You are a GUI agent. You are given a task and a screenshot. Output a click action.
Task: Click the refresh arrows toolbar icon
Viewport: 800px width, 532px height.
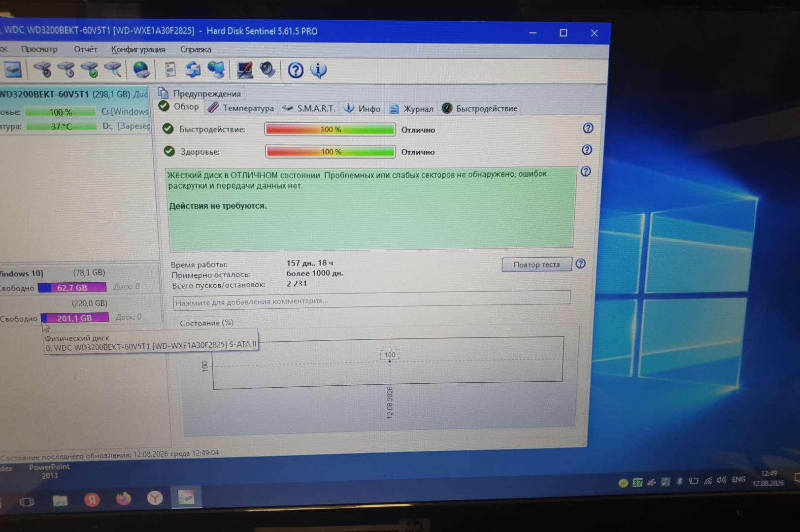tap(193, 69)
